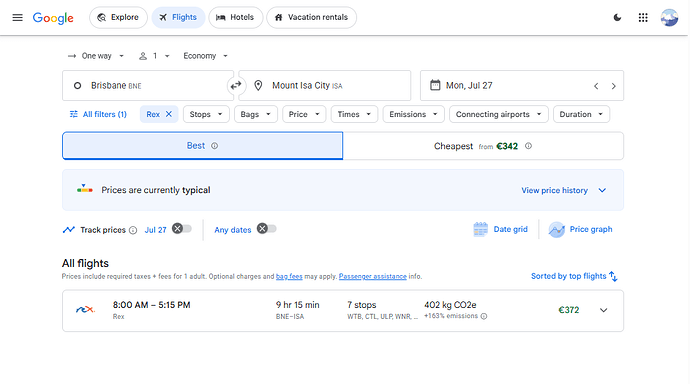Enable price tracking for Jul 27

point(182,229)
